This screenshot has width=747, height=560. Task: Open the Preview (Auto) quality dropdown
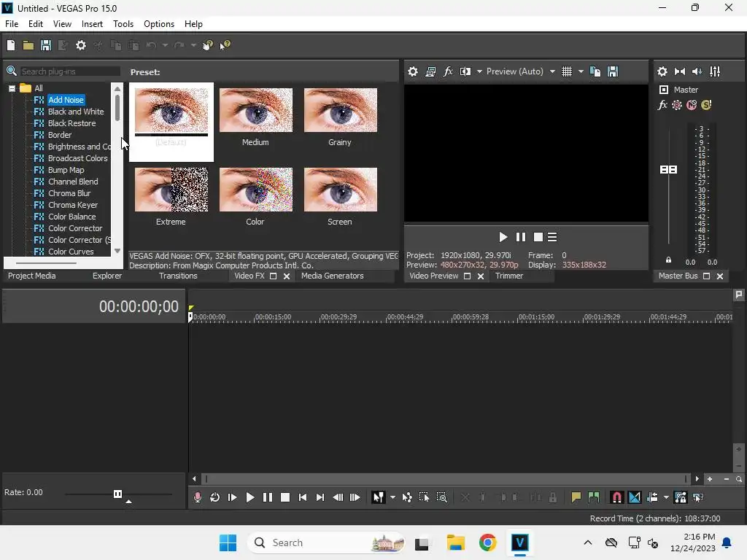coord(552,71)
